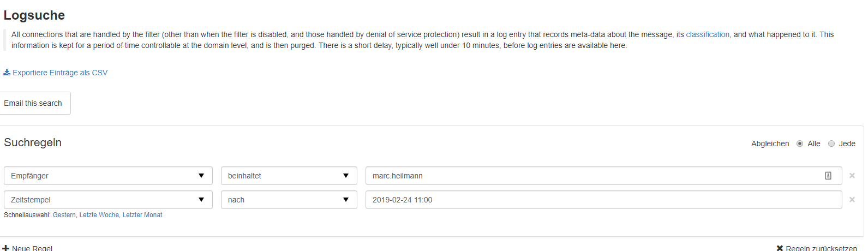Choose the Gestern quick selection
868x251 pixels.
point(64,215)
